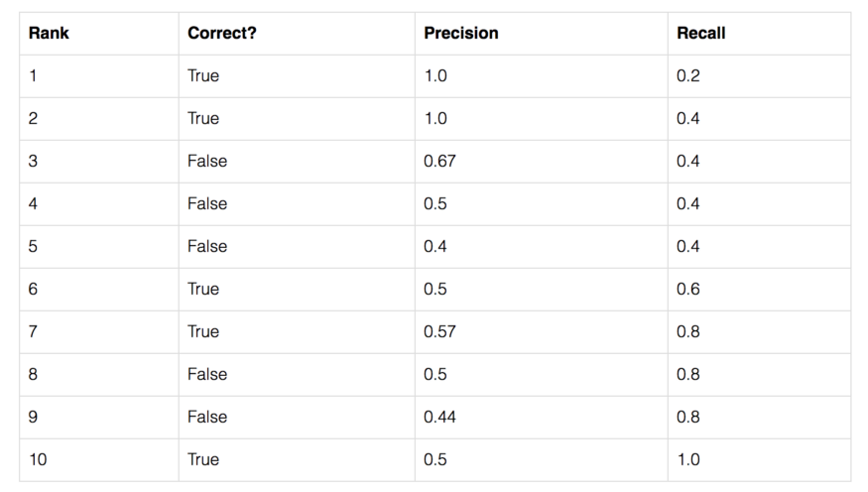Click the precision value 0.67
Screen dimensions: 868x492
(x=439, y=161)
